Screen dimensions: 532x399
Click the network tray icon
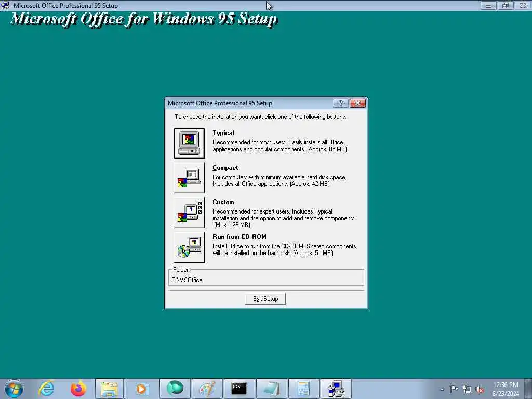tap(467, 389)
